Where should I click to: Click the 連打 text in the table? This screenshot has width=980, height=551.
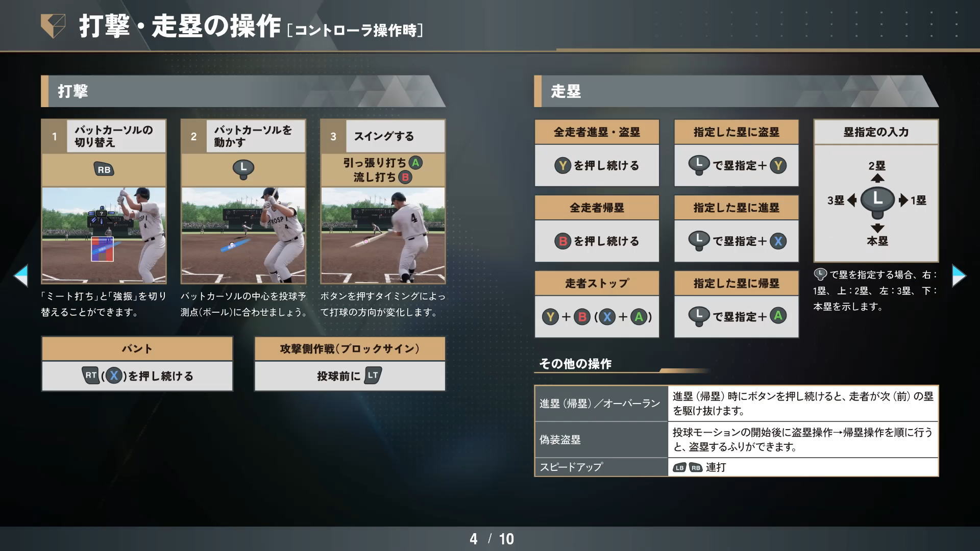pyautogui.click(x=716, y=467)
